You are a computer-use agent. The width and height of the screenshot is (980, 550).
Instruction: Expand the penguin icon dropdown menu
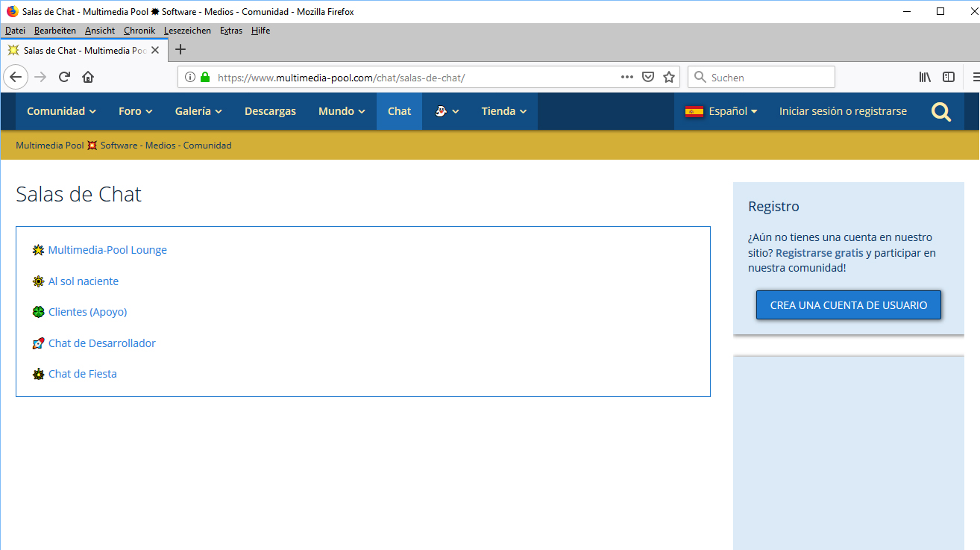pos(447,111)
